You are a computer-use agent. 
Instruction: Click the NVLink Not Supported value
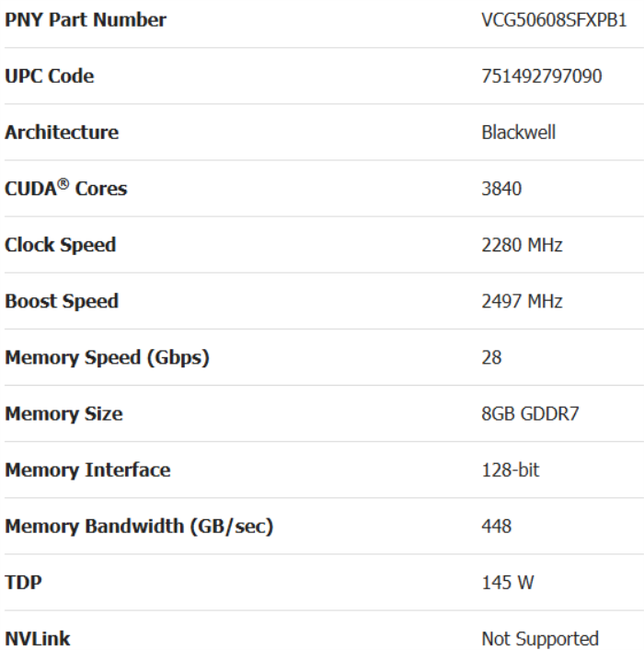click(x=540, y=639)
